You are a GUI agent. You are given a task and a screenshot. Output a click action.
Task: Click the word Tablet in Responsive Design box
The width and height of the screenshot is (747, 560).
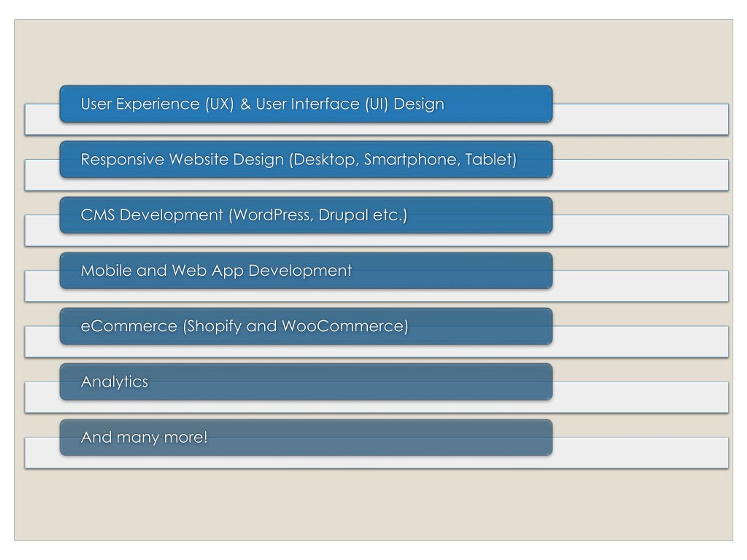[x=490, y=159]
